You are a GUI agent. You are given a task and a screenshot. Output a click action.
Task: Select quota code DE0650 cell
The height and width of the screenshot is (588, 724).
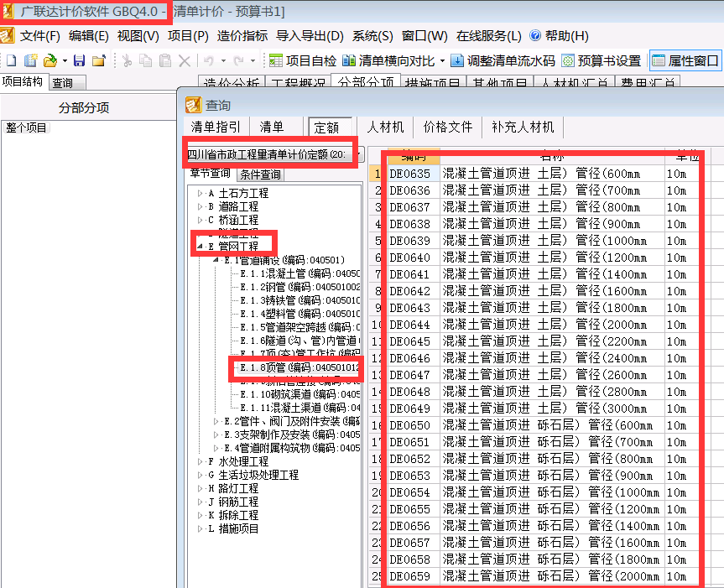(x=414, y=425)
